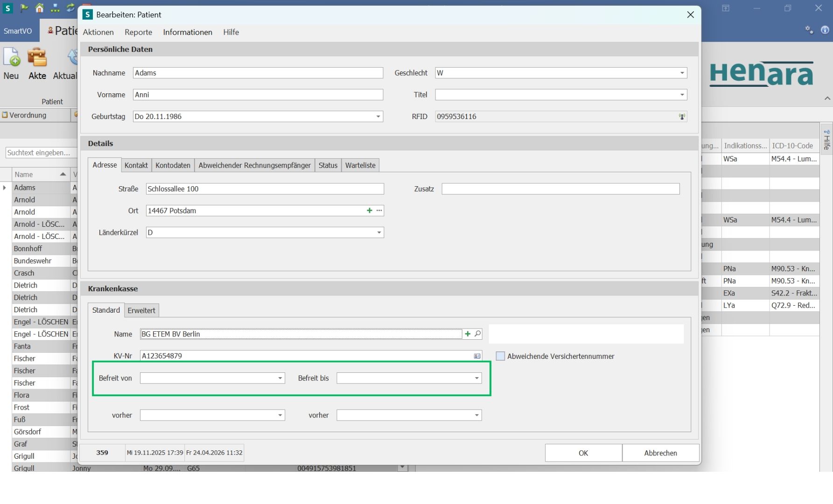Viewport: 833px width, 504px height.
Task: Open the Hilfe side panel tab
Action: point(827,140)
